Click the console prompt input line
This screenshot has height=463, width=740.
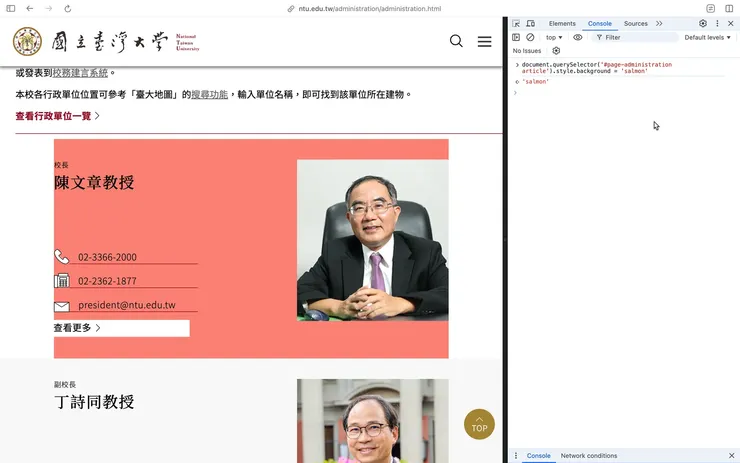[623, 93]
